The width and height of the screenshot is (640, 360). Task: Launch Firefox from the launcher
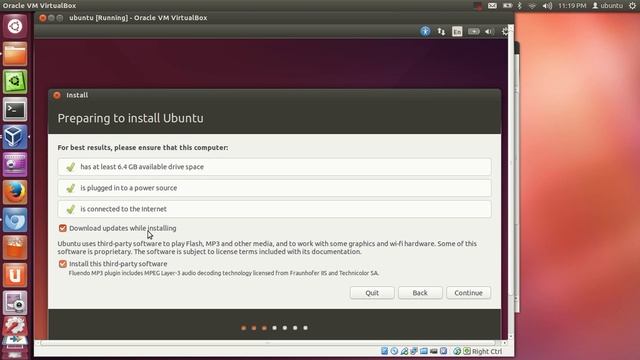point(15,192)
